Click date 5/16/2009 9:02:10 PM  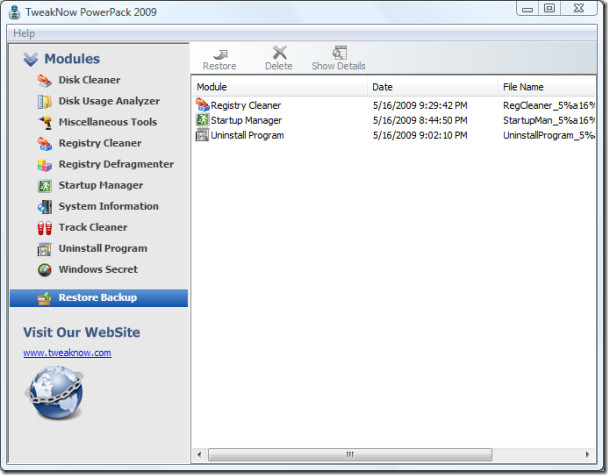point(420,136)
